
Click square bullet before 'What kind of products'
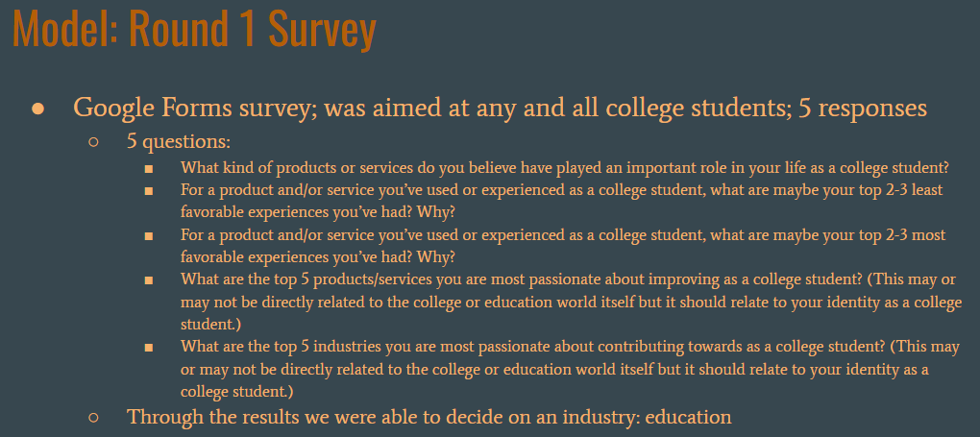click(149, 169)
